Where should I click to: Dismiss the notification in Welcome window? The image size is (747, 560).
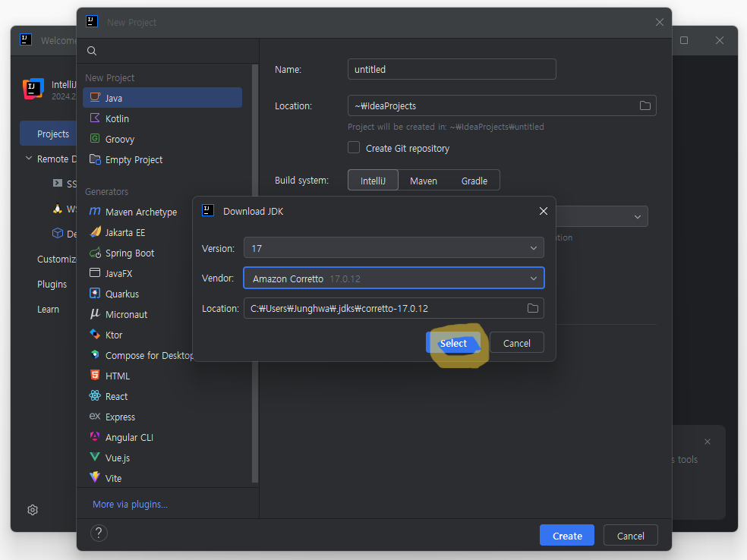708,442
